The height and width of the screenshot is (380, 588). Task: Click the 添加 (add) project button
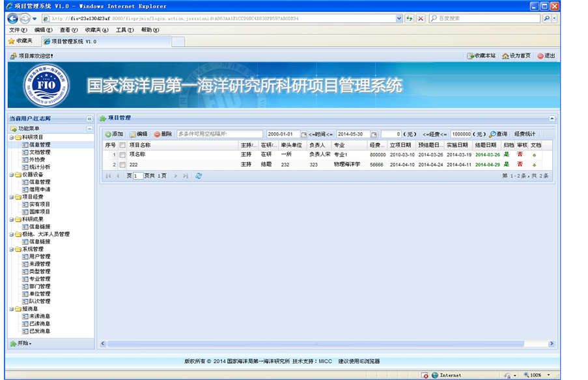tap(114, 134)
